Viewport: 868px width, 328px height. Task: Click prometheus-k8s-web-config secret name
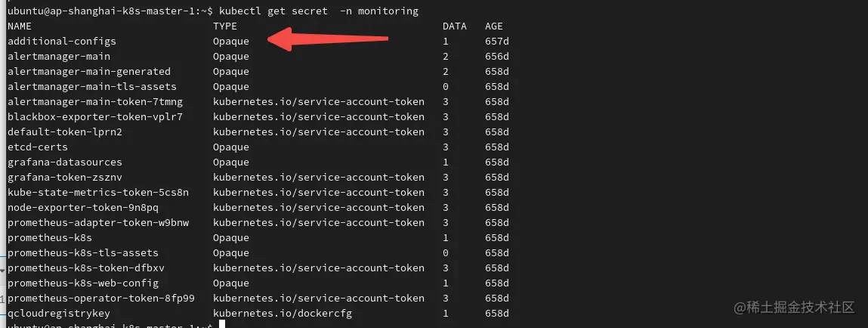point(83,283)
